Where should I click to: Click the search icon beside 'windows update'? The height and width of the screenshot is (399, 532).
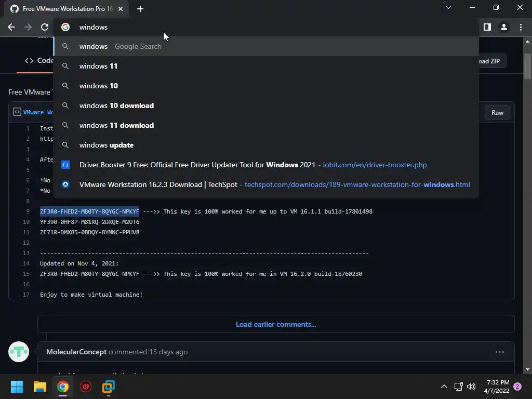click(x=65, y=145)
